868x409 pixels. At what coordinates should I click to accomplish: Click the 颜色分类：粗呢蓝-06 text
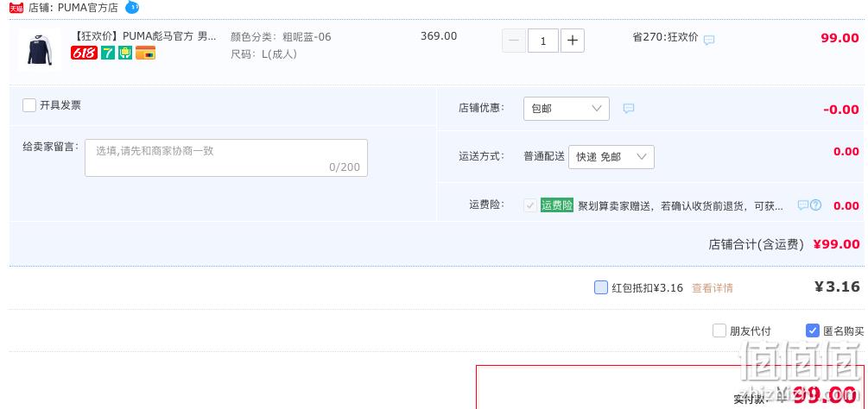pyautogui.click(x=281, y=37)
